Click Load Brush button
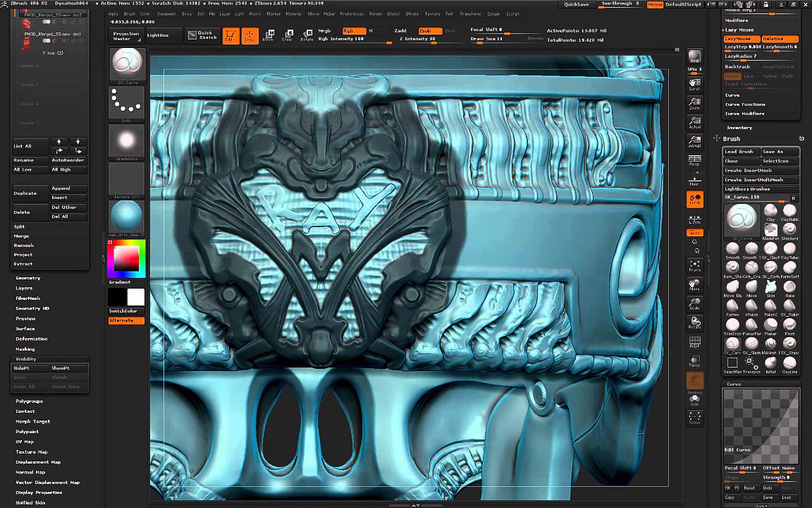This screenshot has width=812, height=508. [741, 152]
